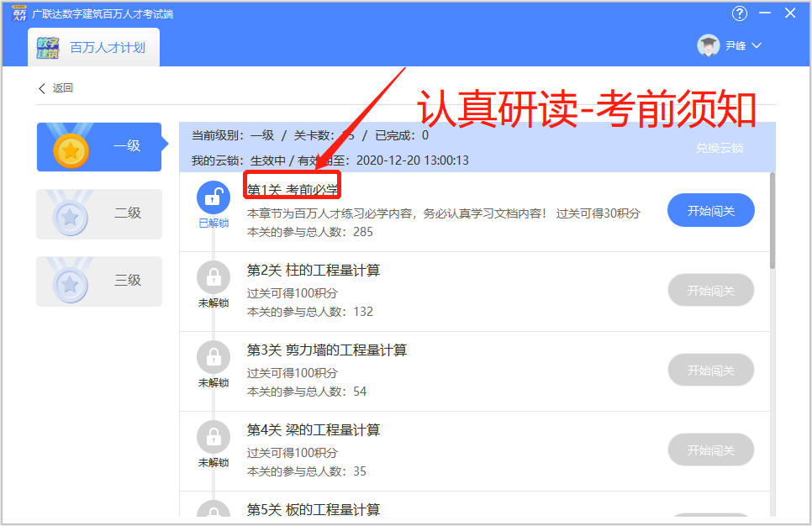Click the help question mark icon
The height and width of the screenshot is (526, 812).
tap(740, 13)
